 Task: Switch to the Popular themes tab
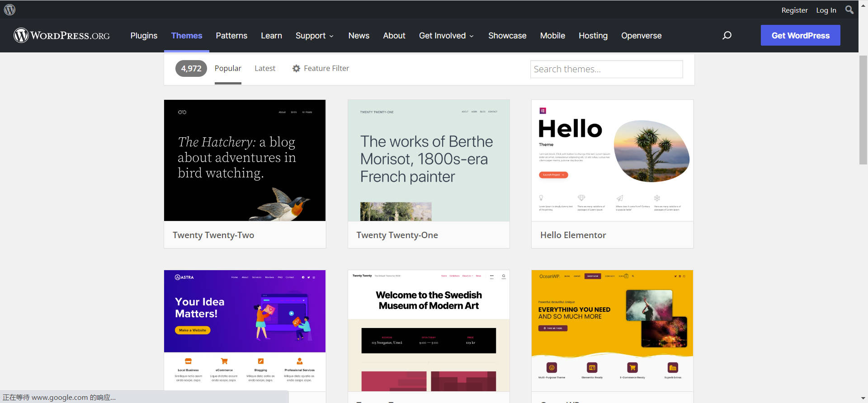(228, 68)
